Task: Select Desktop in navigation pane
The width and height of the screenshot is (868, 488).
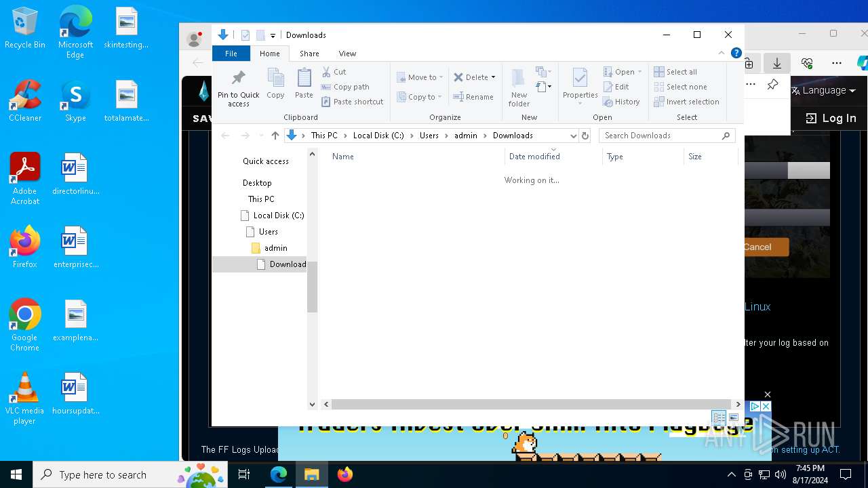Action: click(x=257, y=183)
